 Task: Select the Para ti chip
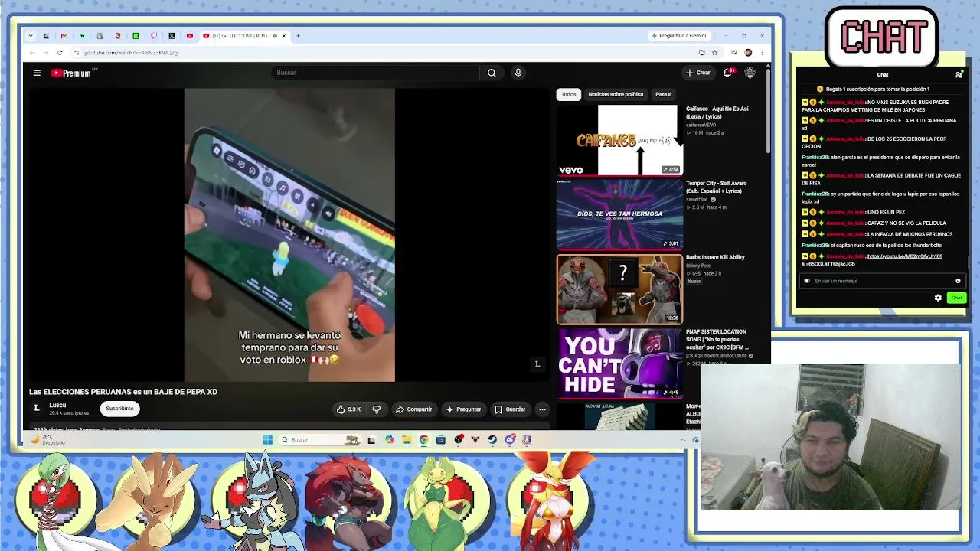coord(664,94)
